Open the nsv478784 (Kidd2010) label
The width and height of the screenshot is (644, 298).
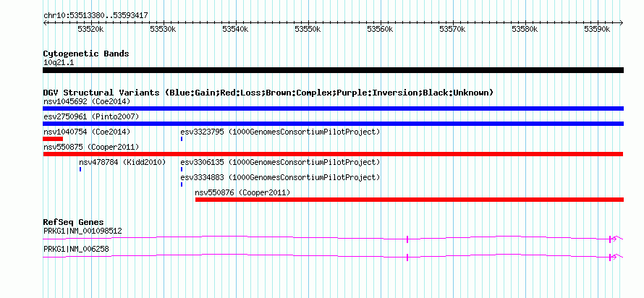pyautogui.click(x=122, y=162)
